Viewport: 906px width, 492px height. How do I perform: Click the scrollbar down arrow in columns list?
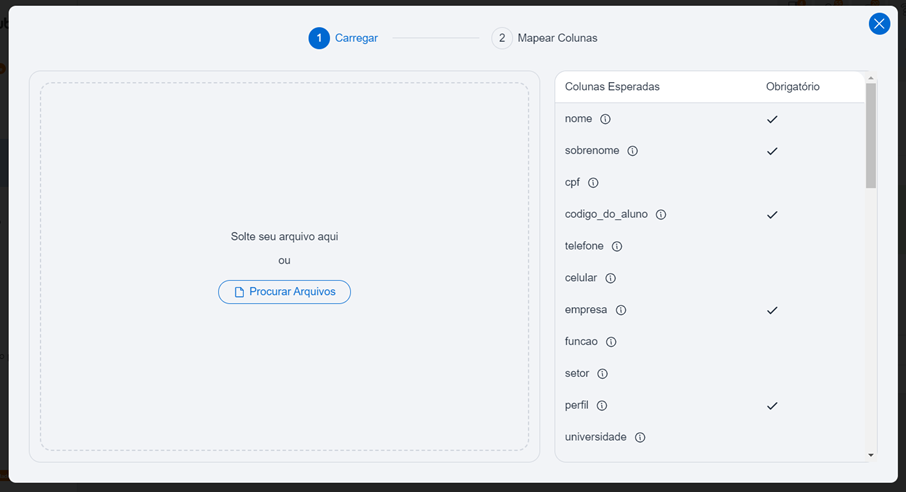pyautogui.click(x=871, y=454)
